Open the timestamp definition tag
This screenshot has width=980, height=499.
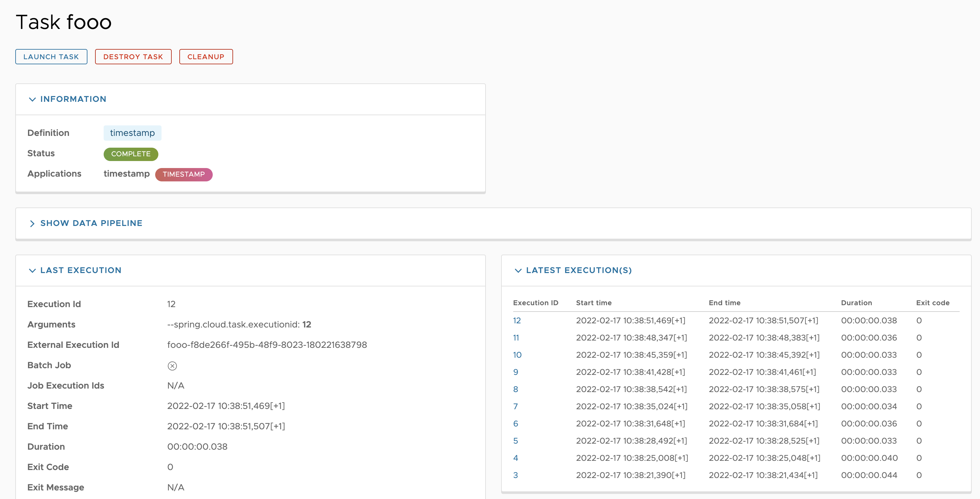132,133
